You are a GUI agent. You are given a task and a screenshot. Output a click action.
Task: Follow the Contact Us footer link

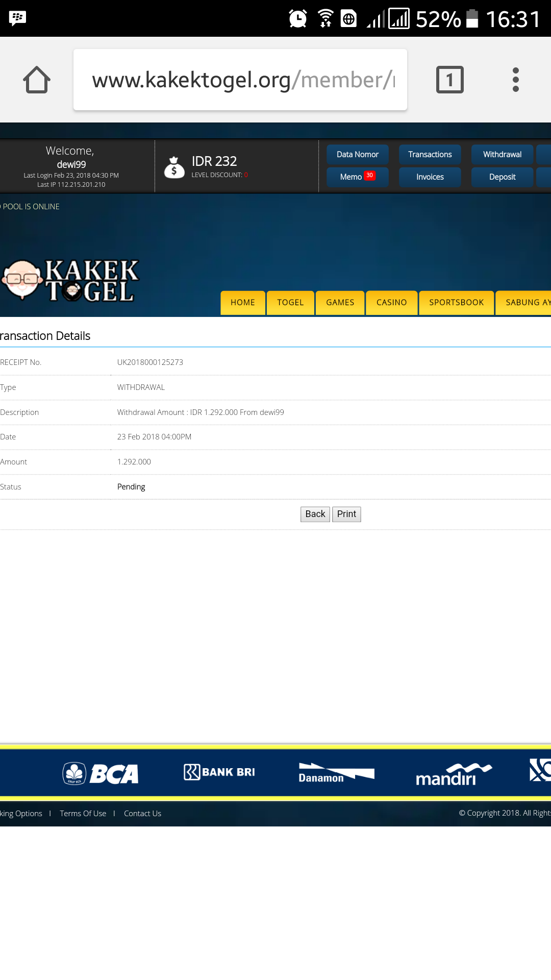click(142, 814)
